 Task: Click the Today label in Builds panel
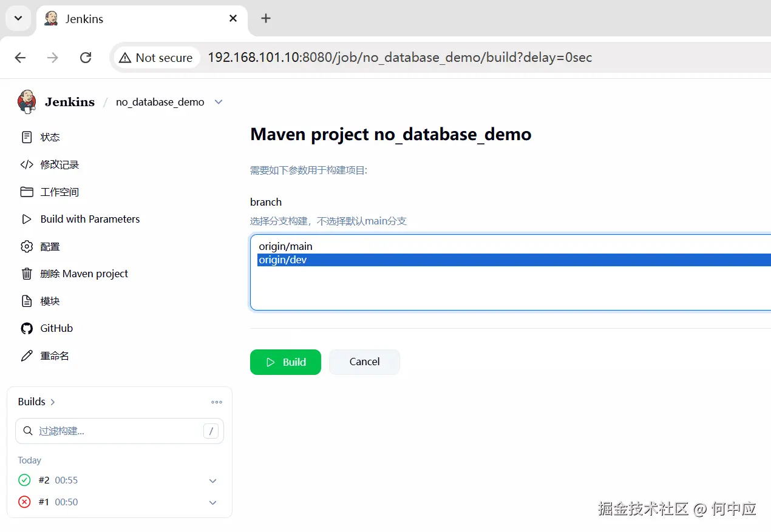(30, 460)
